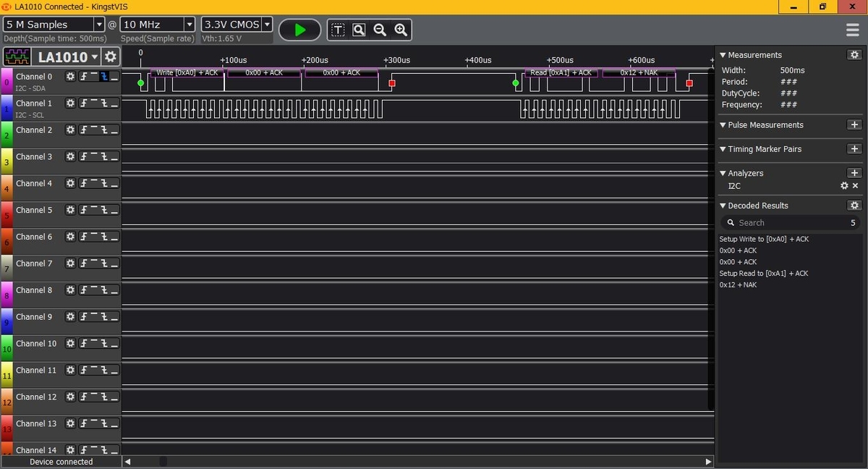Viewport: 868px width, 469px height.
Task: Click the first green I2C start marker
Action: click(140, 83)
